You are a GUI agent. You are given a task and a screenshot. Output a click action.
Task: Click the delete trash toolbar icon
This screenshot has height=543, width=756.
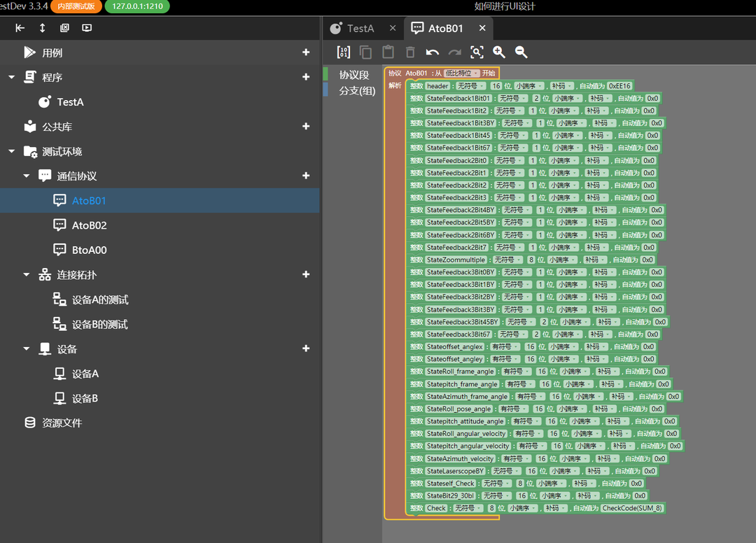pyautogui.click(x=410, y=52)
